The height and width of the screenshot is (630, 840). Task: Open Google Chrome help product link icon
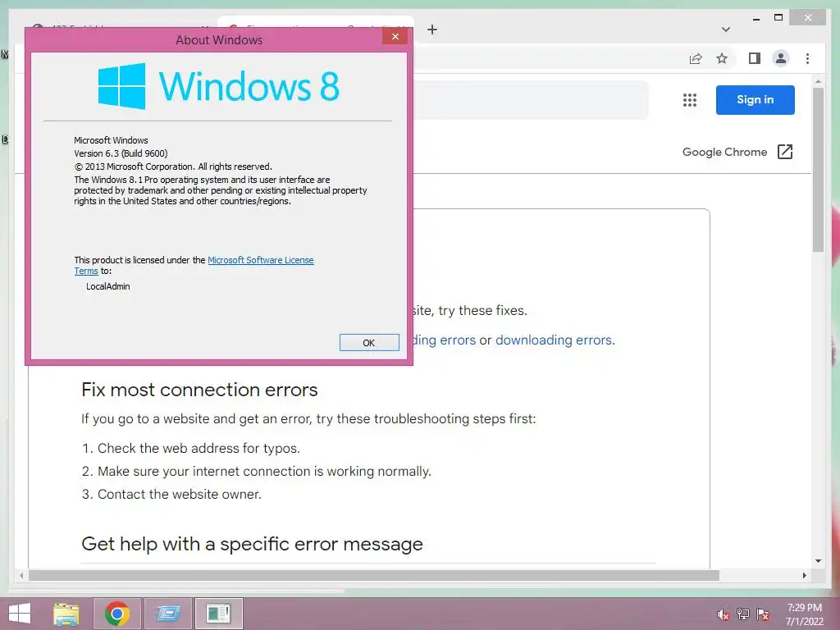pos(785,152)
